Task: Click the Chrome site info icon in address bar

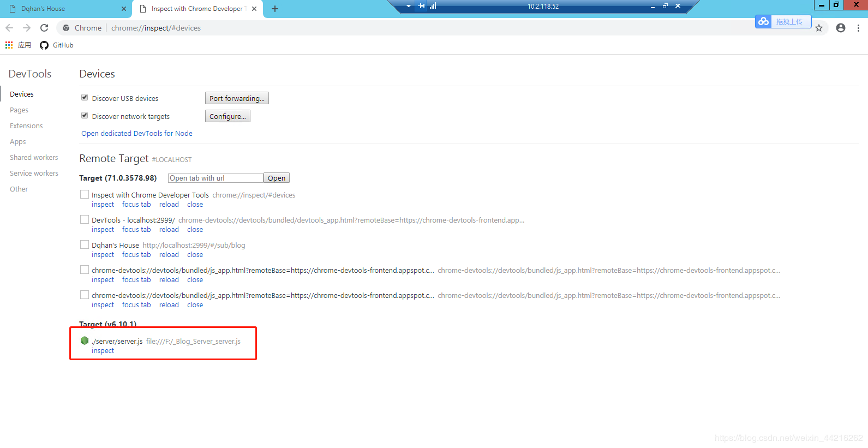Action: tap(66, 28)
